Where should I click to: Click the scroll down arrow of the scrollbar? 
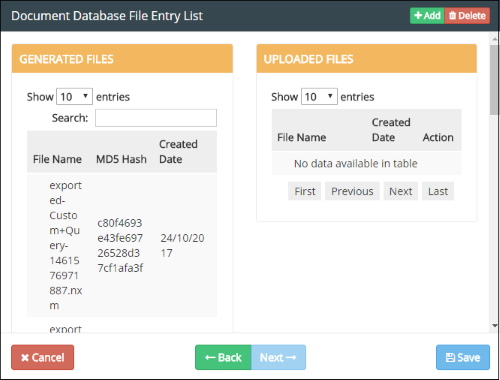point(495,326)
